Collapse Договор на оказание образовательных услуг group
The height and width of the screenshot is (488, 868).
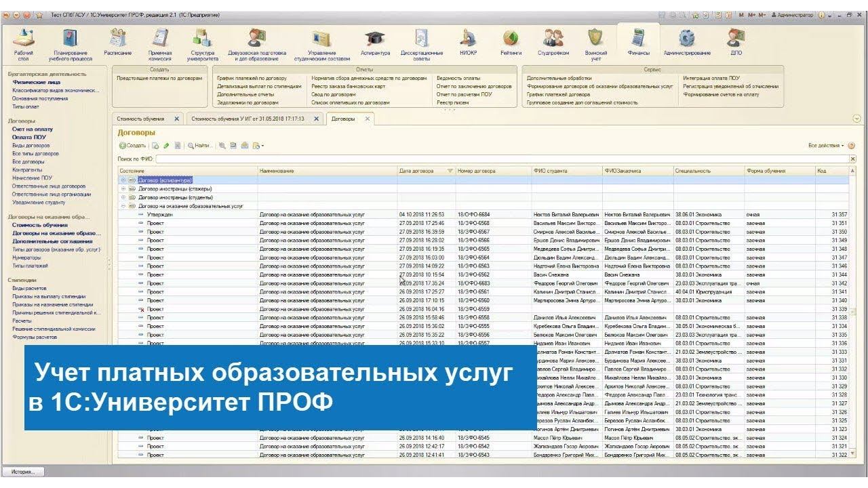pos(123,205)
